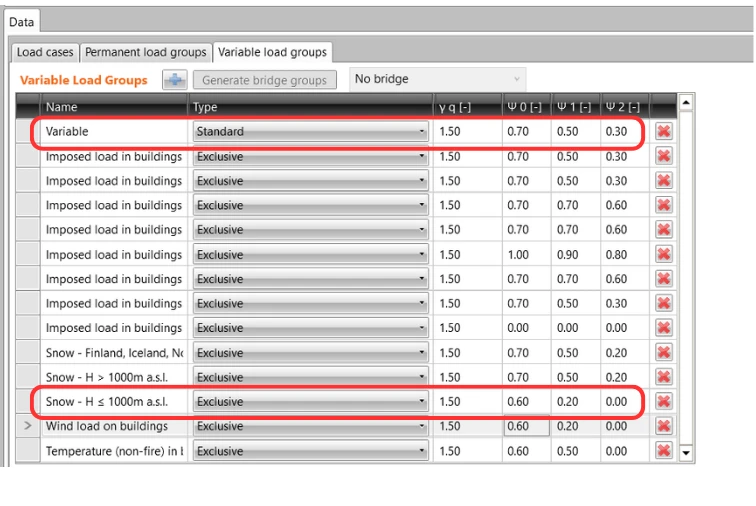The height and width of the screenshot is (506, 756).
Task: Click the Name column header
Action: (114, 107)
